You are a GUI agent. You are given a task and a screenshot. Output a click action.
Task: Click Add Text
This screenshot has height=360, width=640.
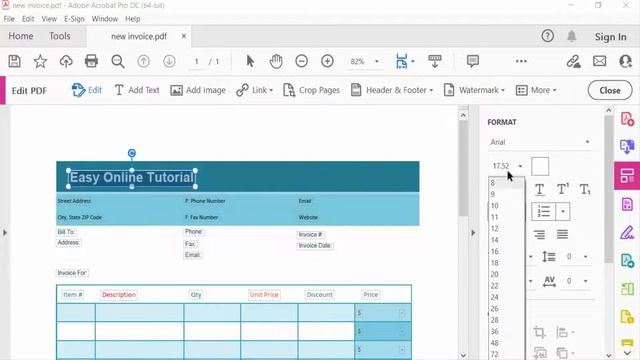point(137,90)
